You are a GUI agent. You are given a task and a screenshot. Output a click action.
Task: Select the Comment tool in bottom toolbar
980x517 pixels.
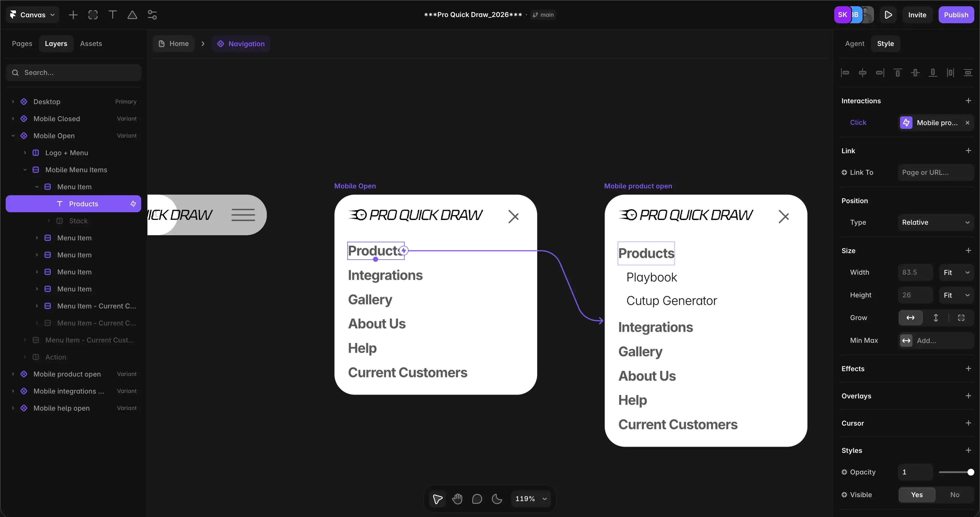pyautogui.click(x=477, y=499)
